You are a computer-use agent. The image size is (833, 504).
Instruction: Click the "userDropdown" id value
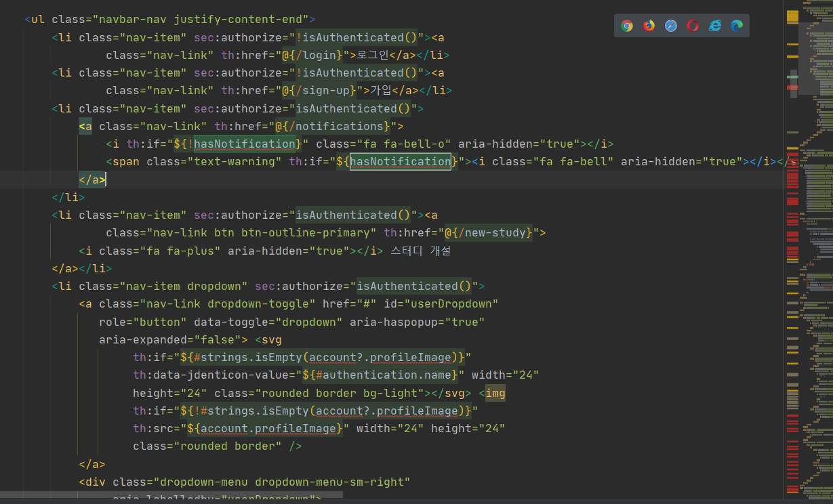pos(451,303)
